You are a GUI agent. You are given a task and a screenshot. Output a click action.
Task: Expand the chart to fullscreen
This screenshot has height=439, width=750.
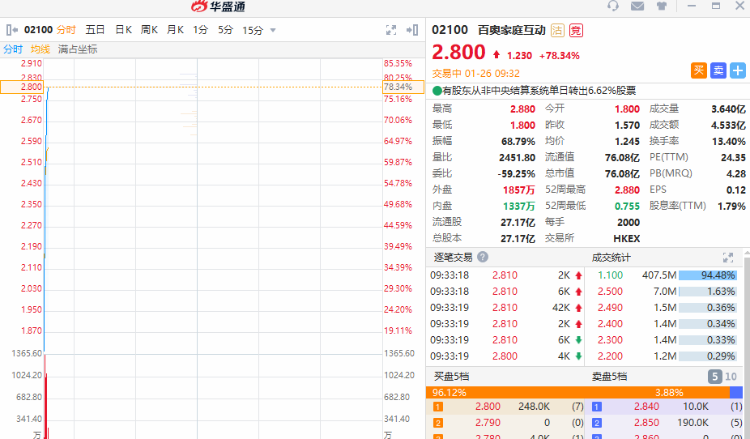pos(389,30)
